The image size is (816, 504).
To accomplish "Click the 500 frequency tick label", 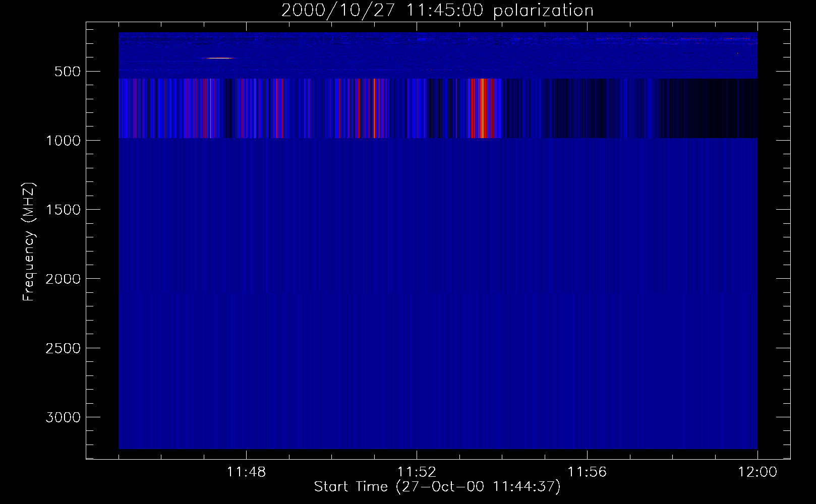I will click(x=68, y=72).
